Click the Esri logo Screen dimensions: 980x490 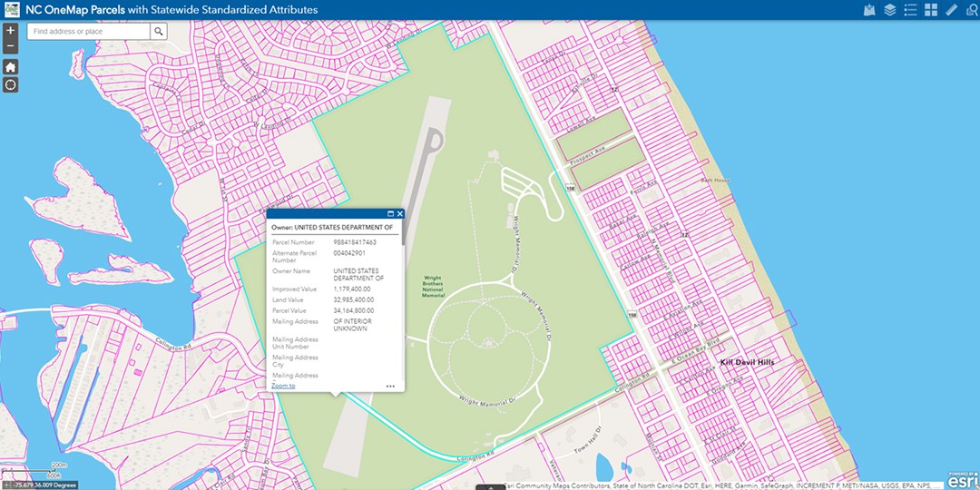(x=963, y=481)
